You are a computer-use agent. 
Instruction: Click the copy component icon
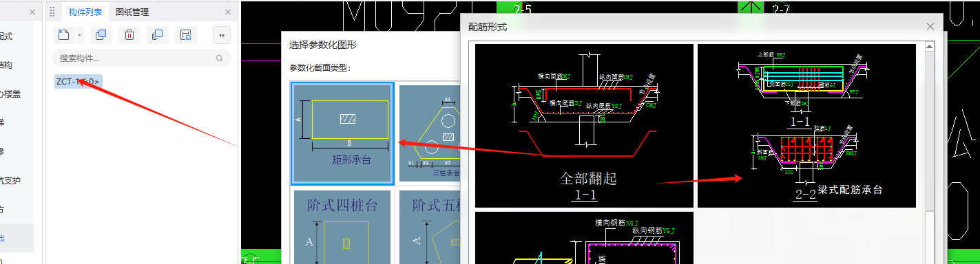pos(101,35)
